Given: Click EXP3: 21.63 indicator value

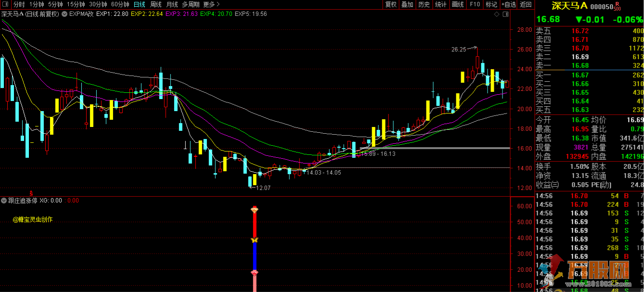Looking at the screenshot, I should [x=181, y=14].
